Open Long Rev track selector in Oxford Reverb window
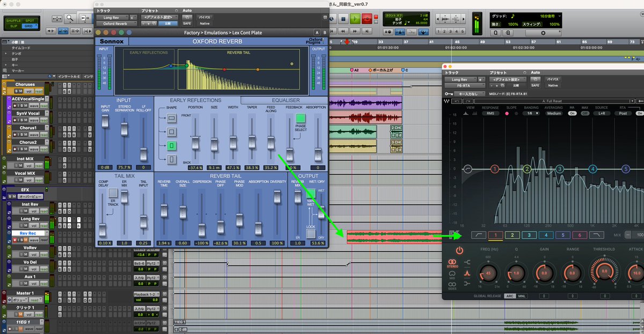The image size is (644, 334). [x=112, y=17]
